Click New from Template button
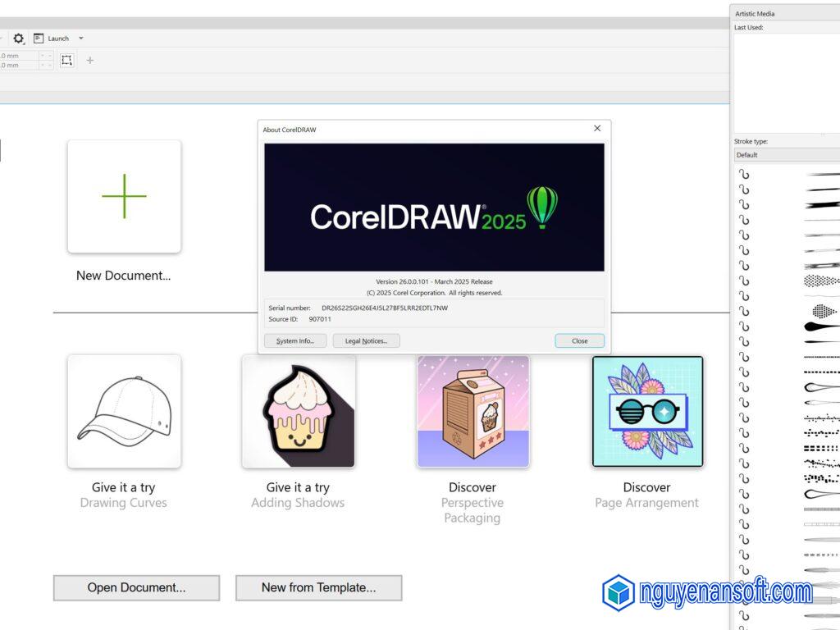Viewport: 840px width, 630px height. point(318,587)
